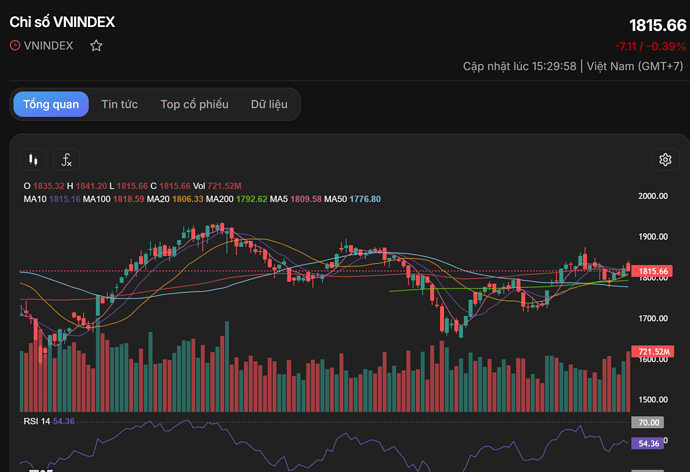Click the MA50 1776.80 legend value

pyautogui.click(x=352, y=199)
